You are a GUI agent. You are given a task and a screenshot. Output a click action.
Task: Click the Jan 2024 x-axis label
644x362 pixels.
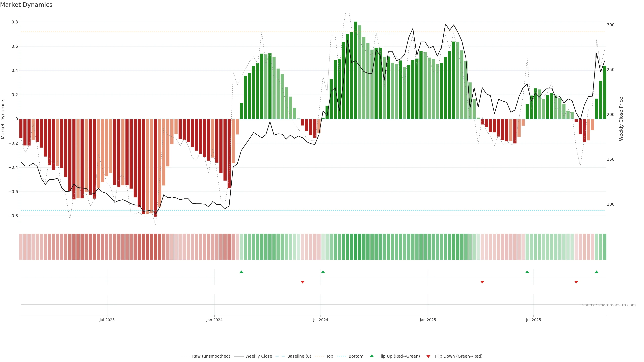point(214,320)
